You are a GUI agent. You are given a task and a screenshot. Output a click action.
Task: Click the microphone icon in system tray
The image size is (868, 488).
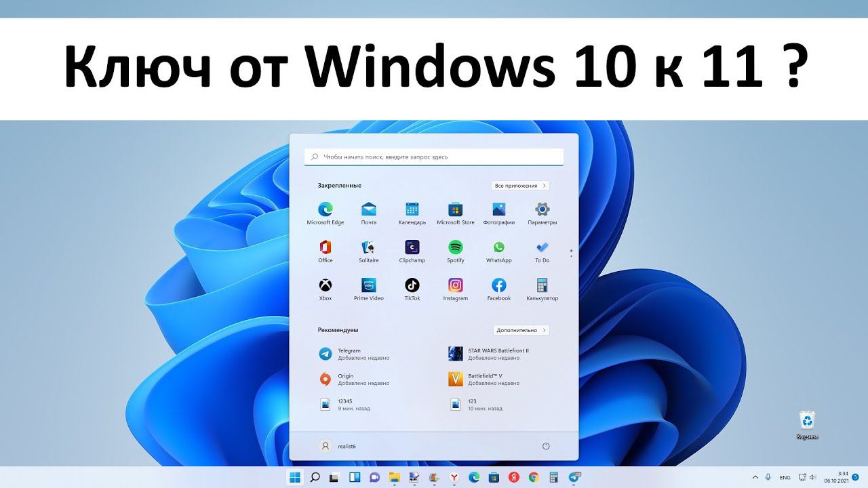click(x=768, y=477)
